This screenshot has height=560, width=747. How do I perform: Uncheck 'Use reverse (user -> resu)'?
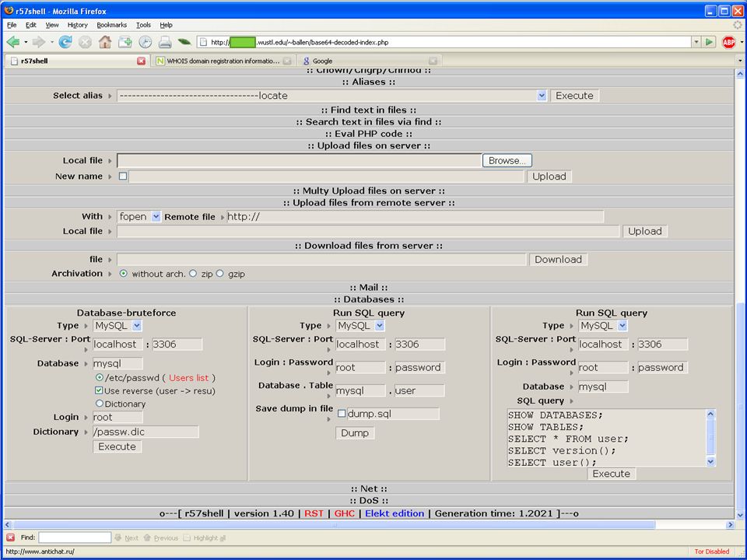pyautogui.click(x=99, y=390)
